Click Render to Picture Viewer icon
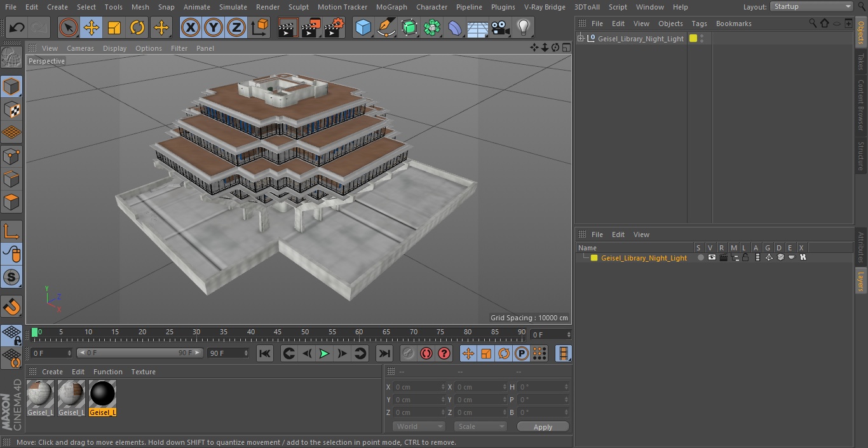 311,27
